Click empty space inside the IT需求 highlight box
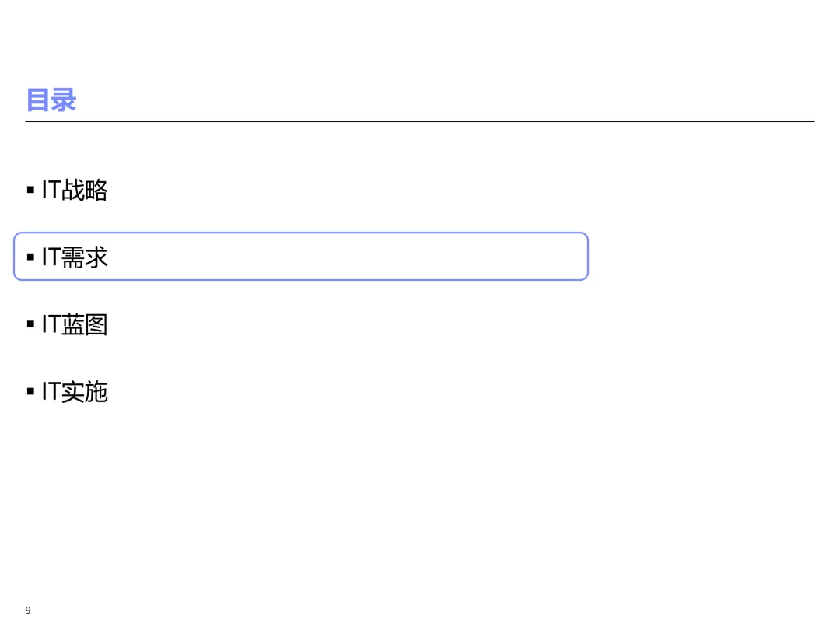This screenshot has height=630, width=840. [x=348, y=257]
